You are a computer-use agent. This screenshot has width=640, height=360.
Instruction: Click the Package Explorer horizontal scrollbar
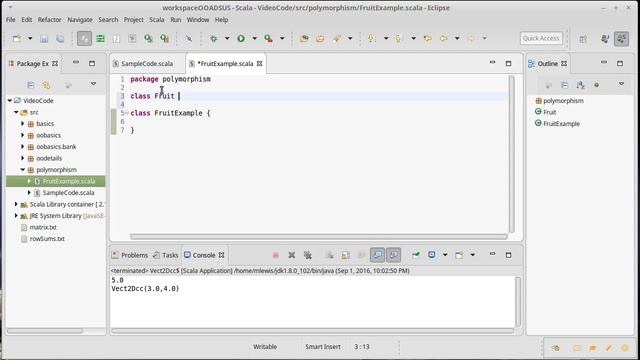45,331
